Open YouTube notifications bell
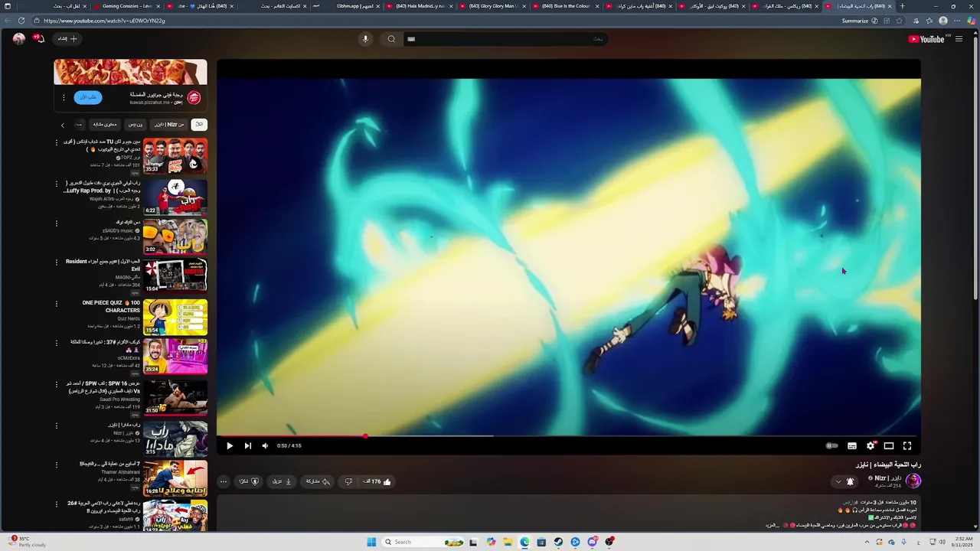Screen dimensions: 980x551 pyautogui.click(x=39, y=38)
